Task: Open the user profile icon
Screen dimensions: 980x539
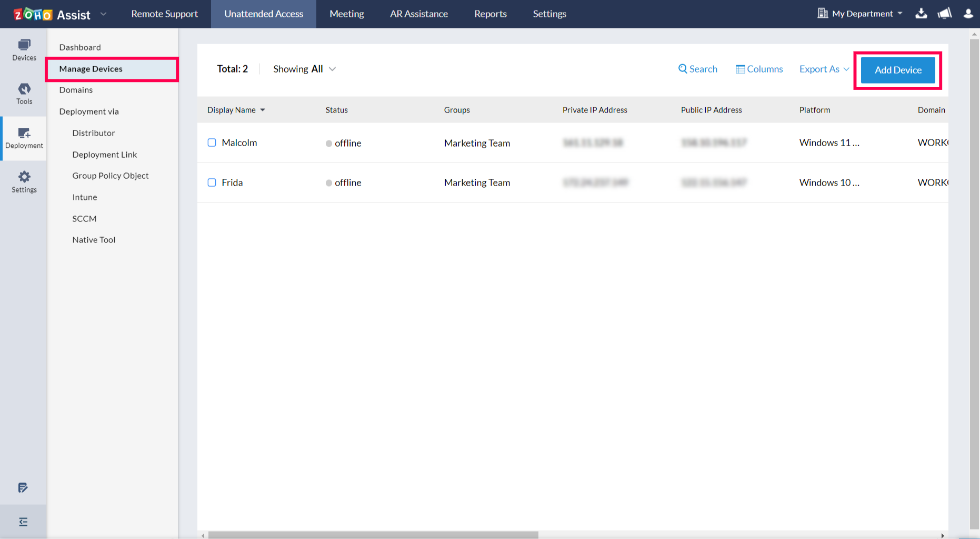Action: pos(968,14)
